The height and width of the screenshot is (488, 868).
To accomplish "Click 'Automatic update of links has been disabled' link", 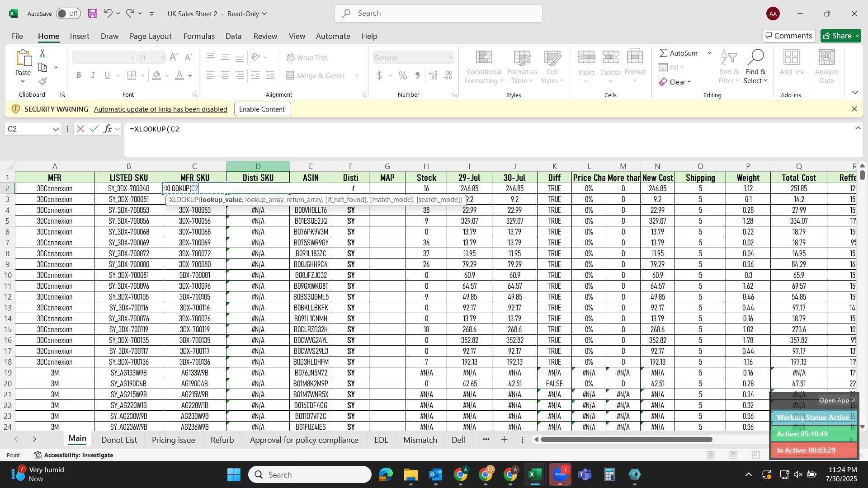I will point(160,109).
